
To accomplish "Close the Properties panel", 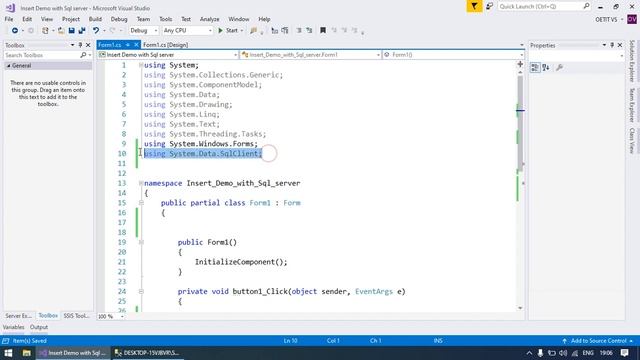I will coord(620,45).
